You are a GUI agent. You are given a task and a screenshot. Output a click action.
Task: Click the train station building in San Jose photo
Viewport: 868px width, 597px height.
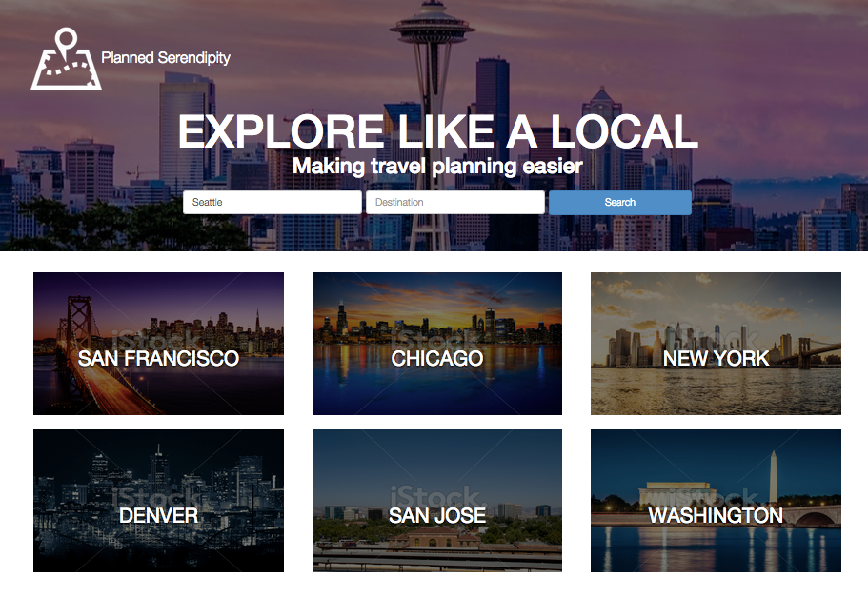pos(446,538)
